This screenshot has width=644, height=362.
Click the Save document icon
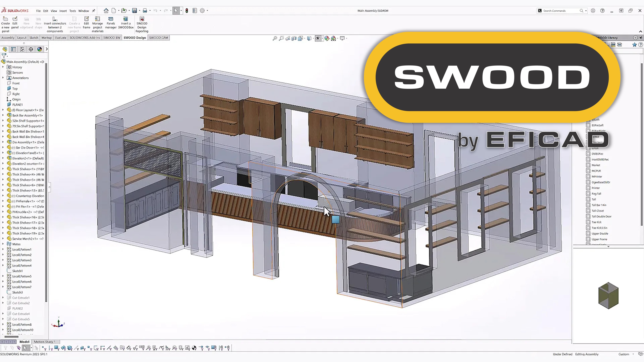(x=135, y=11)
